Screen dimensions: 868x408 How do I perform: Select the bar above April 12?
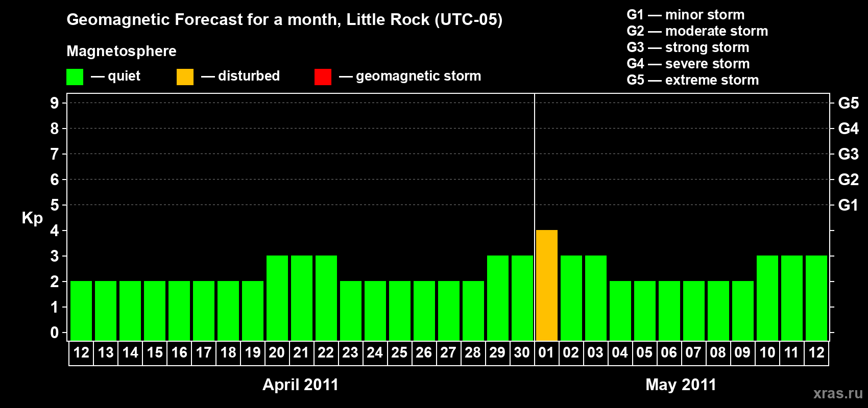point(81,311)
